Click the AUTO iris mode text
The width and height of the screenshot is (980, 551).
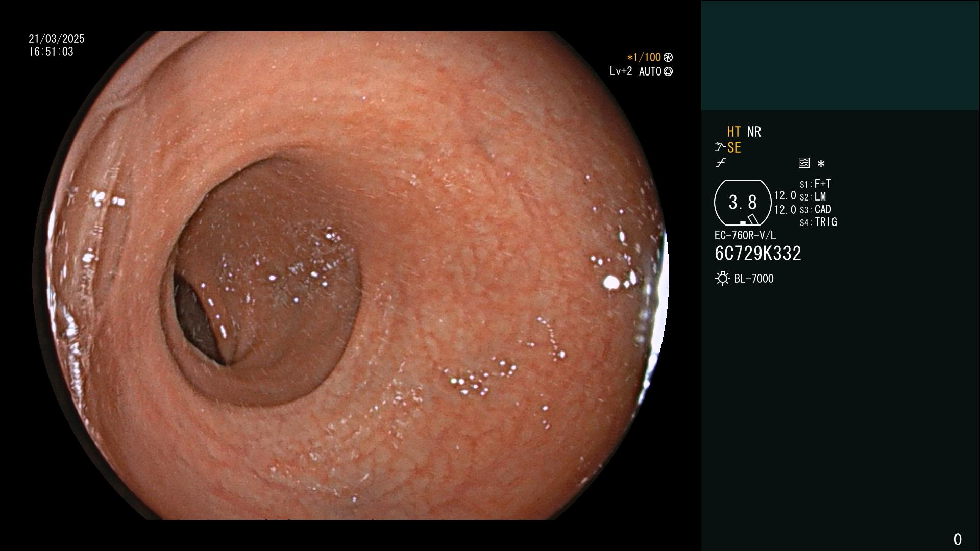[650, 71]
